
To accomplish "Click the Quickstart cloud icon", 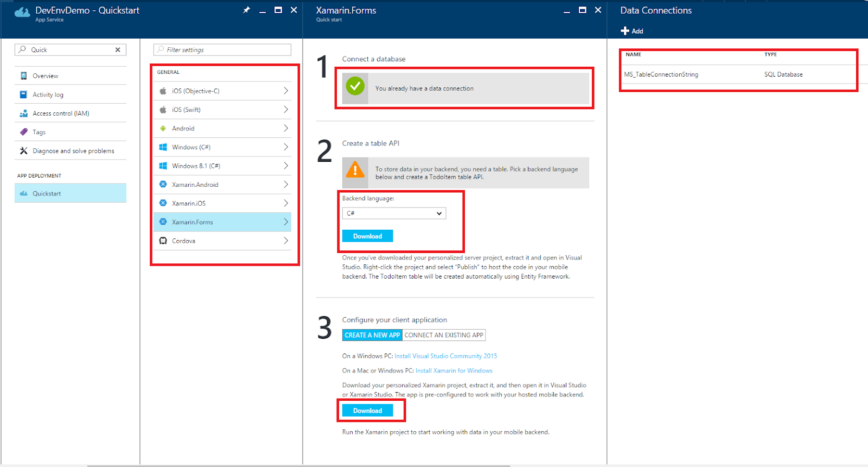I will [24, 193].
